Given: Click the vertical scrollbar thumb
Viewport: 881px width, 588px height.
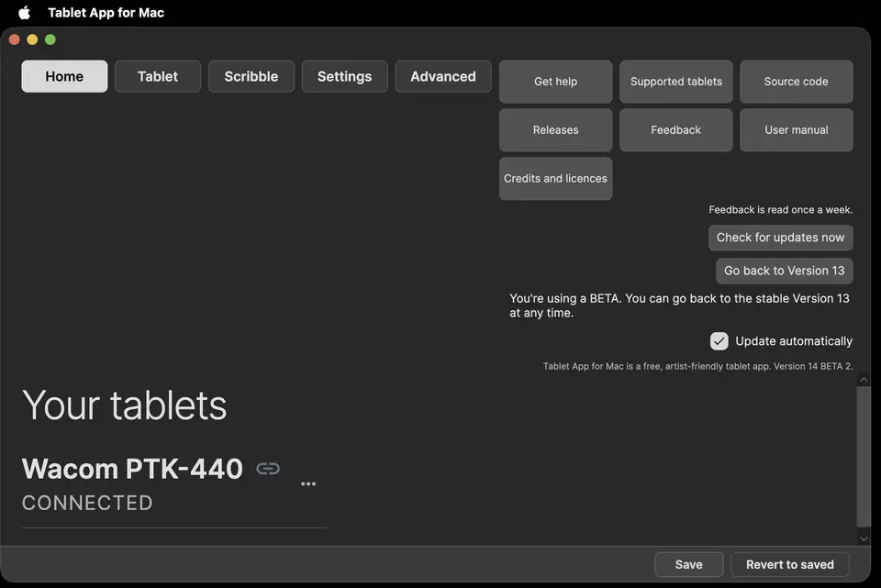Looking at the screenshot, I should (864, 456).
